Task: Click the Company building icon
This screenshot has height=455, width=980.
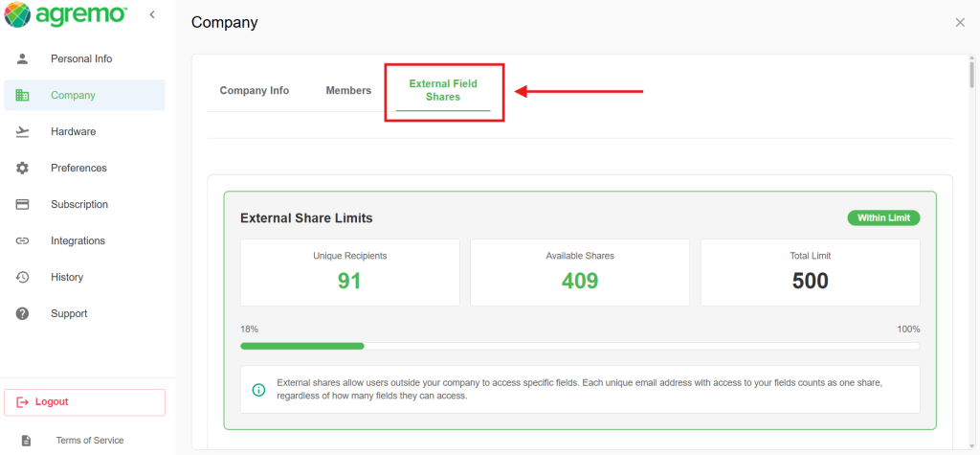Action: click(x=23, y=95)
